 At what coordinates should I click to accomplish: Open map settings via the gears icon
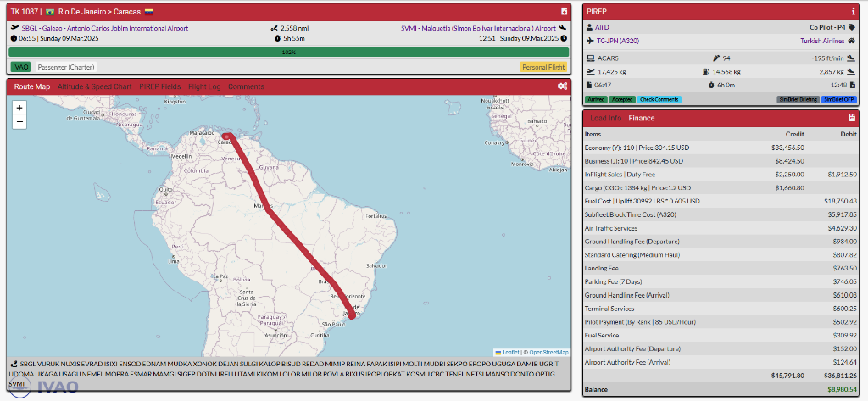pos(563,86)
